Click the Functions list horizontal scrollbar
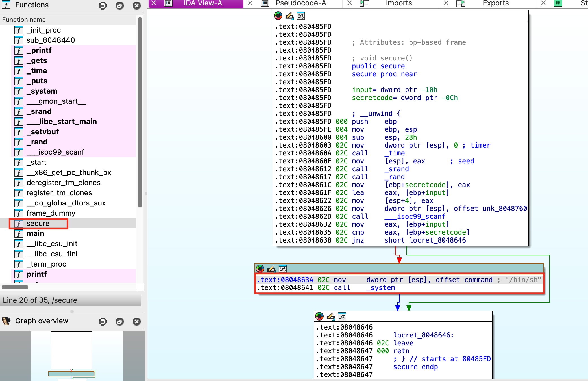 point(15,287)
